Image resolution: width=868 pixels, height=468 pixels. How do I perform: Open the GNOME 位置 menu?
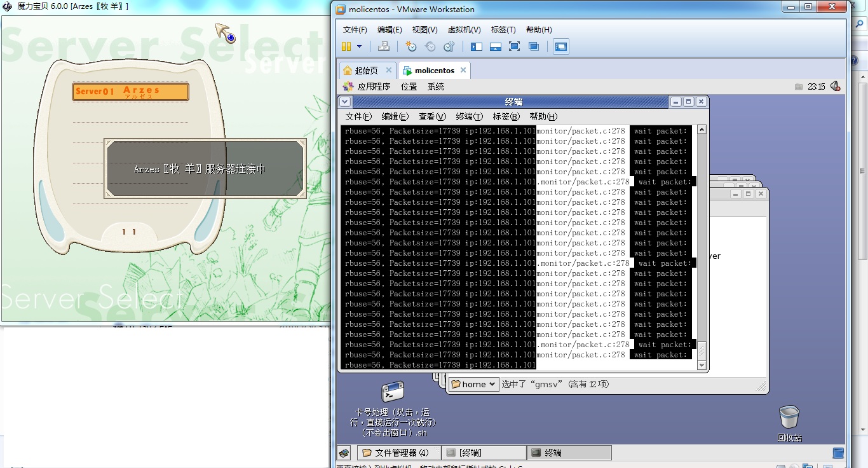409,86
